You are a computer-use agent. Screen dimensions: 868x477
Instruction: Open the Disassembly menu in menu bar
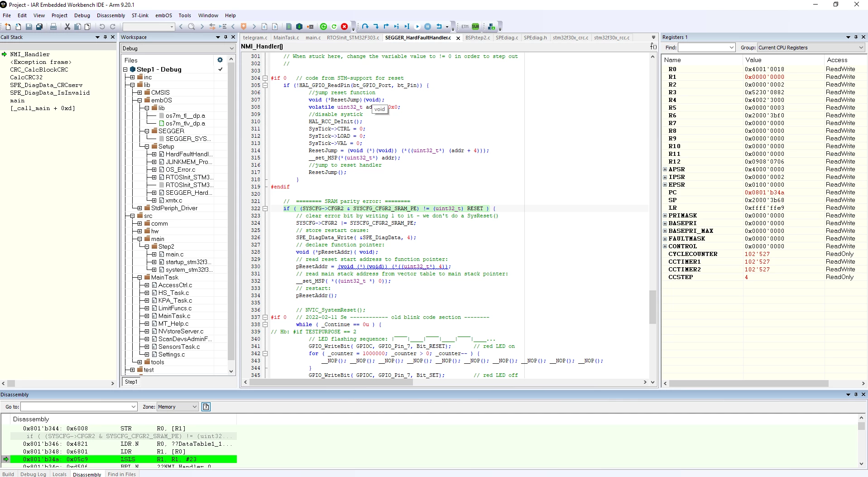pyautogui.click(x=111, y=15)
